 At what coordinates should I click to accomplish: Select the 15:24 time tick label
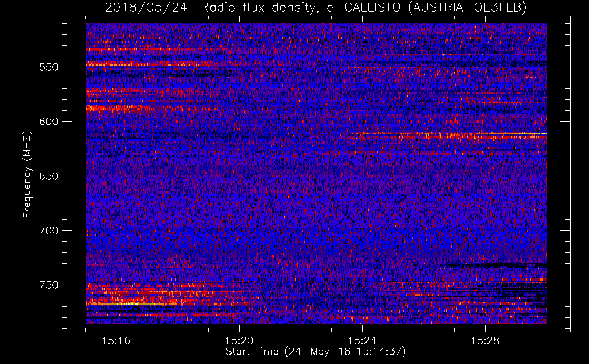(362, 341)
